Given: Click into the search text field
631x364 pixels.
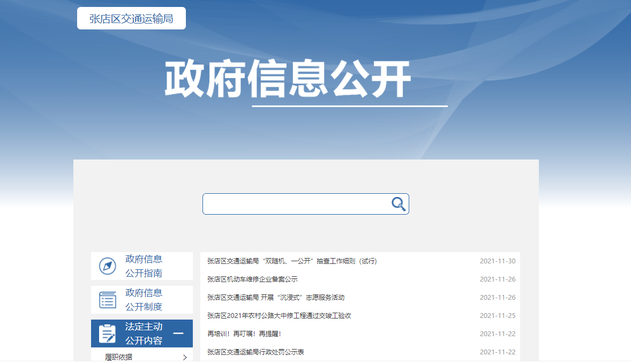Looking at the screenshot, I should pyautogui.click(x=297, y=204).
